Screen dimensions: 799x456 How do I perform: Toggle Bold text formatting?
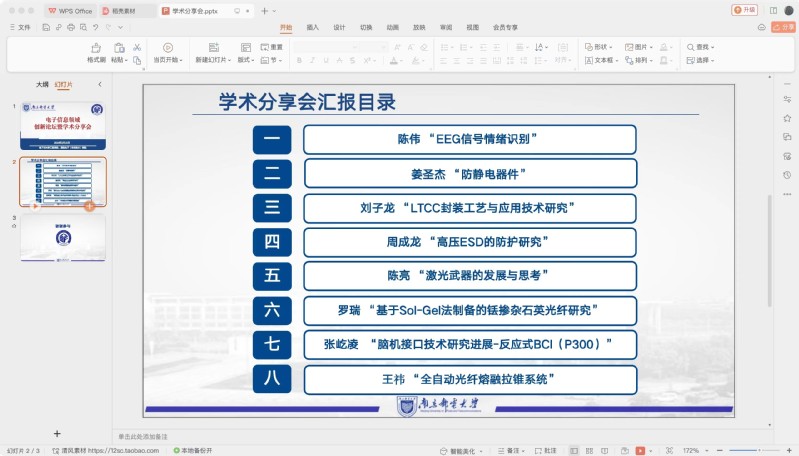click(x=299, y=61)
